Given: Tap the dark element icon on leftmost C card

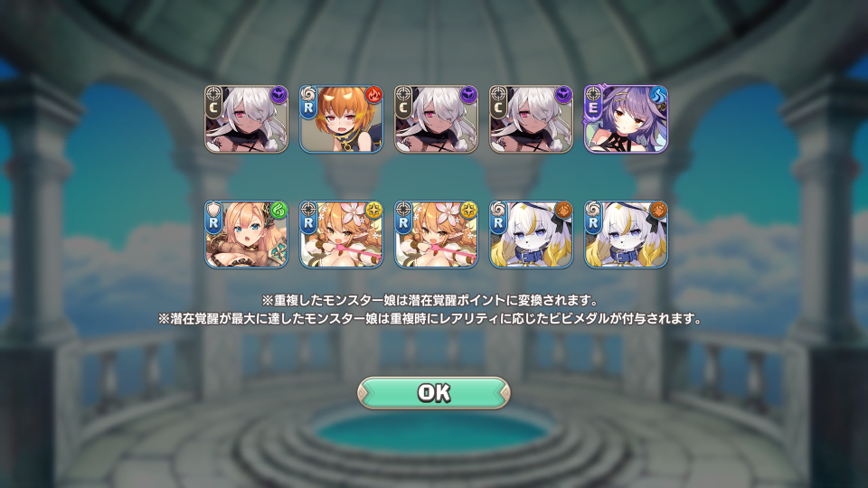Looking at the screenshot, I should tap(278, 95).
